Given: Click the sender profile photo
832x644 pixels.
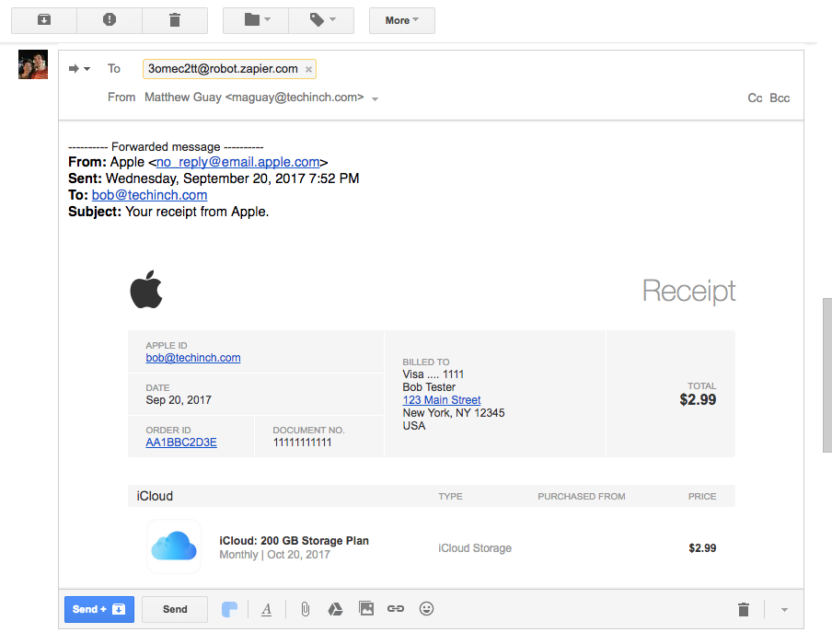Looking at the screenshot, I should pos(33,64).
